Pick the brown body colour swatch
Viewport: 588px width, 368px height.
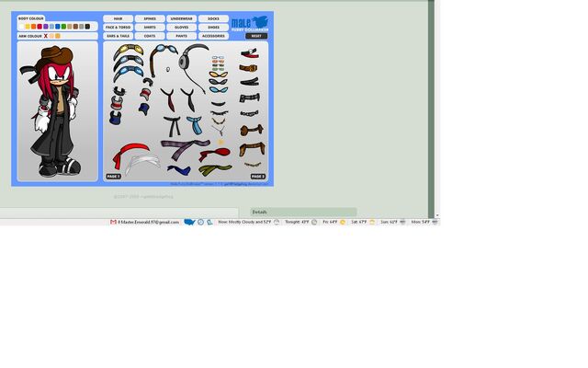click(x=75, y=27)
